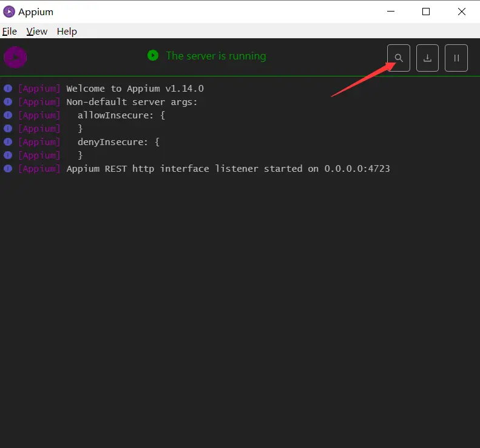Click [Appium] tag on REST http listener line
Image resolution: width=480 pixels, height=448 pixels.
[39, 169]
